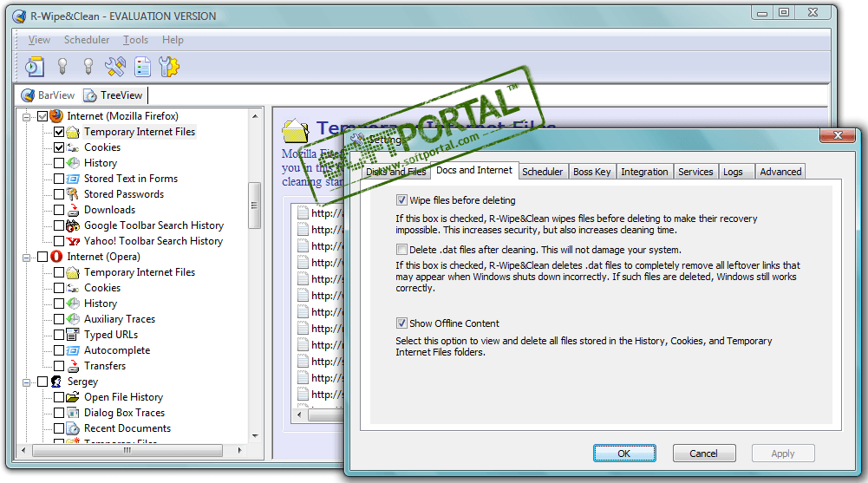Click the Mozilla Firefox icon in tree
868x483 pixels.
click(56, 116)
